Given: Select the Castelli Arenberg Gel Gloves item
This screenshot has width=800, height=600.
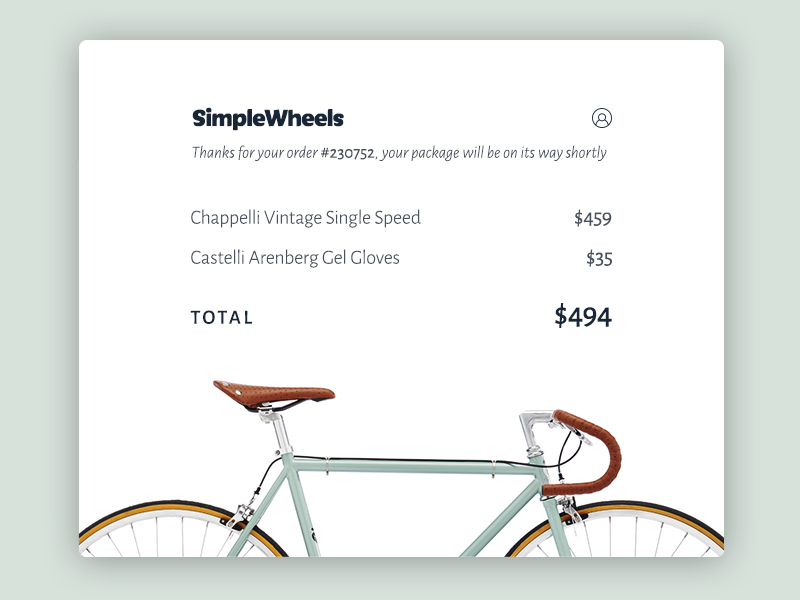Looking at the screenshot, I should click(295, 258).
